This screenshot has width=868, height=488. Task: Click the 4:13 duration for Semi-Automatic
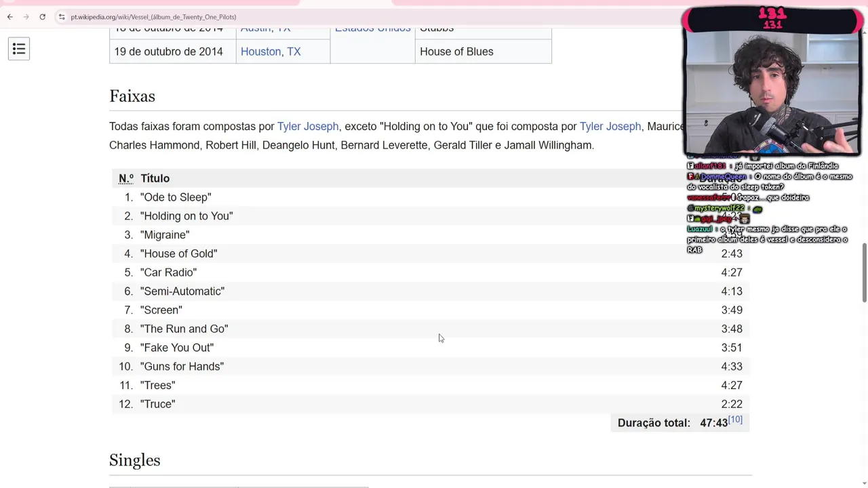click(x=732, y=291)
